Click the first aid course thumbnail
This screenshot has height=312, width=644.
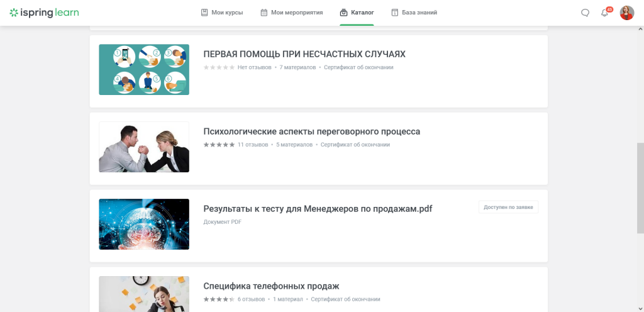coord(144,70)
